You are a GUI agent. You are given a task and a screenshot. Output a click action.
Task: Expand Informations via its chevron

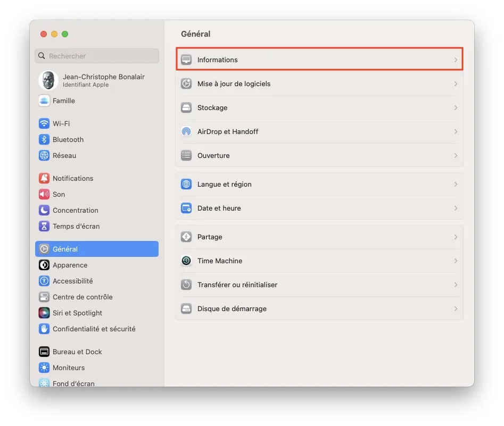(x=456, y=60)
